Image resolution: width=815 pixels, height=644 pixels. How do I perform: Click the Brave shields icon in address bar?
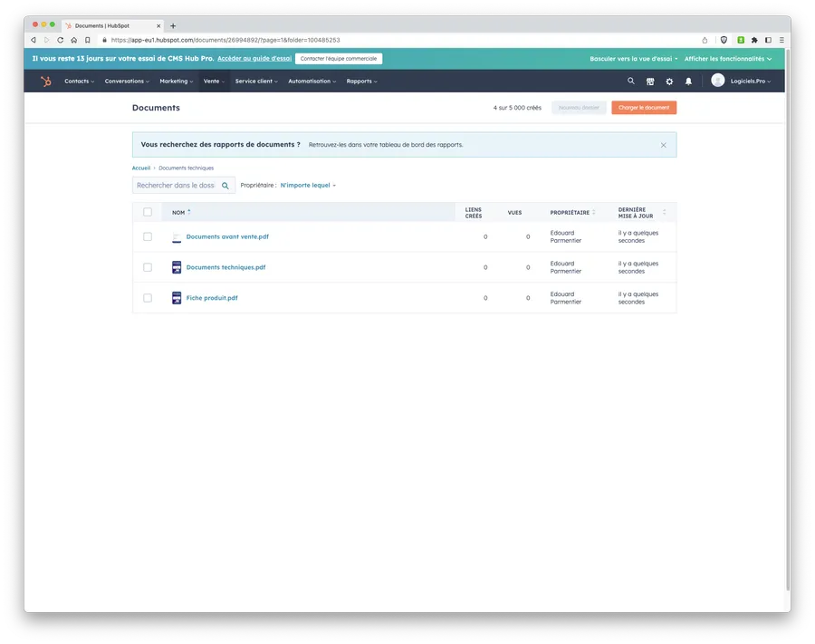724,40
